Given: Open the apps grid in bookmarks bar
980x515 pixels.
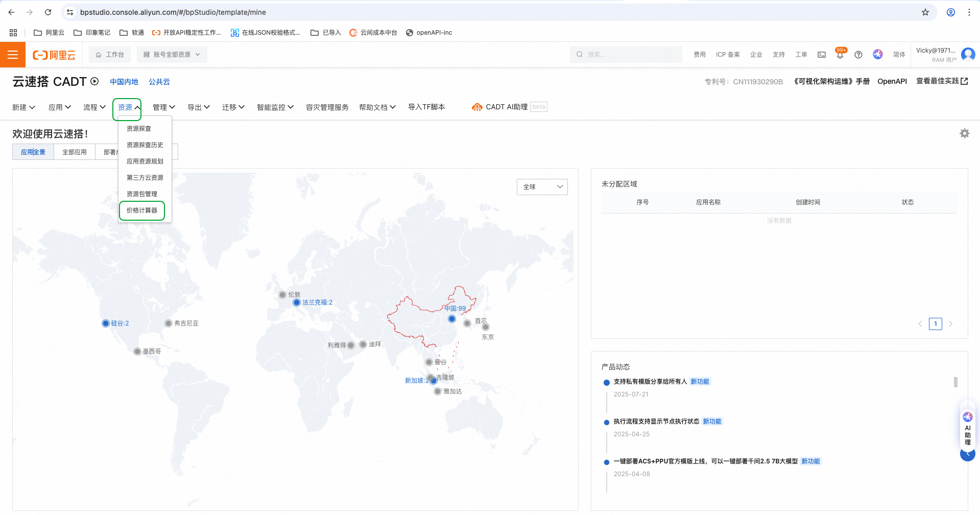Looking at the screenshot, I should tap(13, 33).
